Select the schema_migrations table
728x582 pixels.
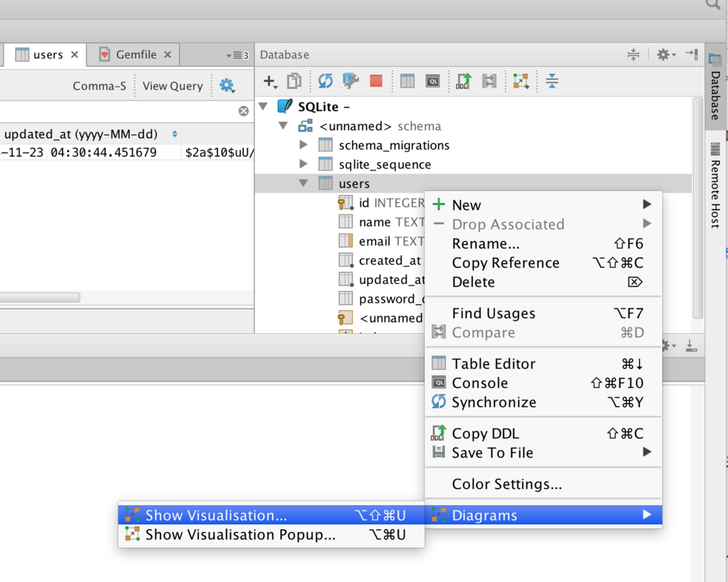tap(394, 145)
